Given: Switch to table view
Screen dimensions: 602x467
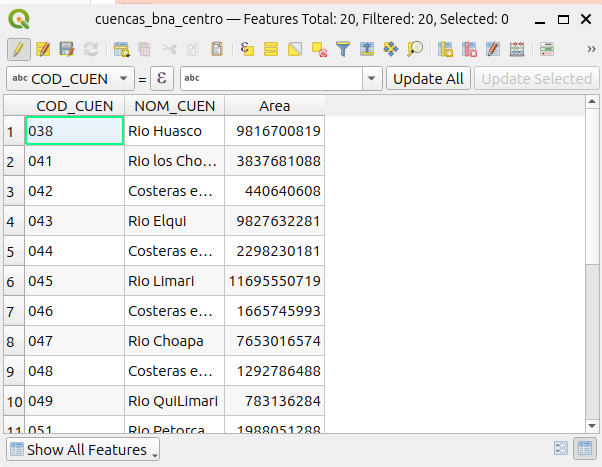Looking at the screenshot, I should [582, 449].
